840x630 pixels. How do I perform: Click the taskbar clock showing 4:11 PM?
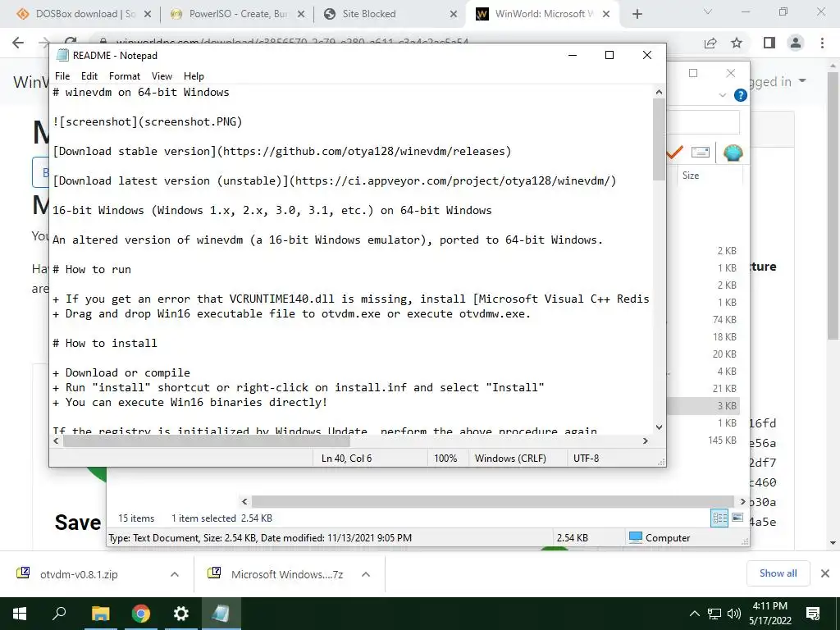click(x=769, y=614)
